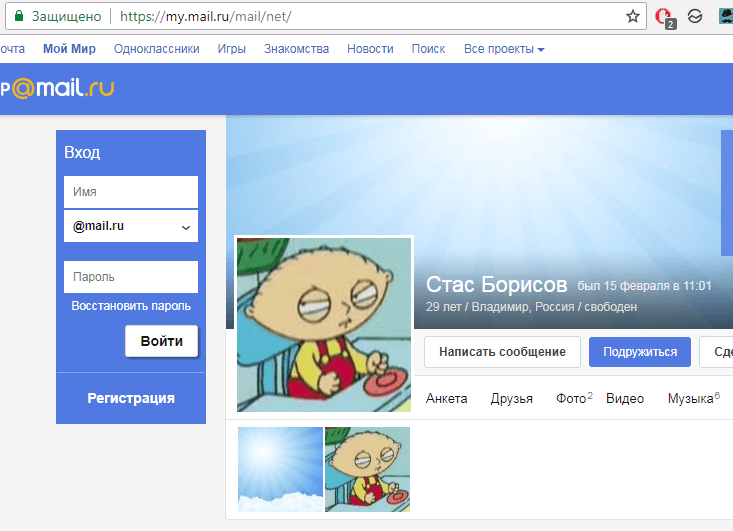
Task: Click the green secure padlock icon
Action: click(x=19, y=16)
